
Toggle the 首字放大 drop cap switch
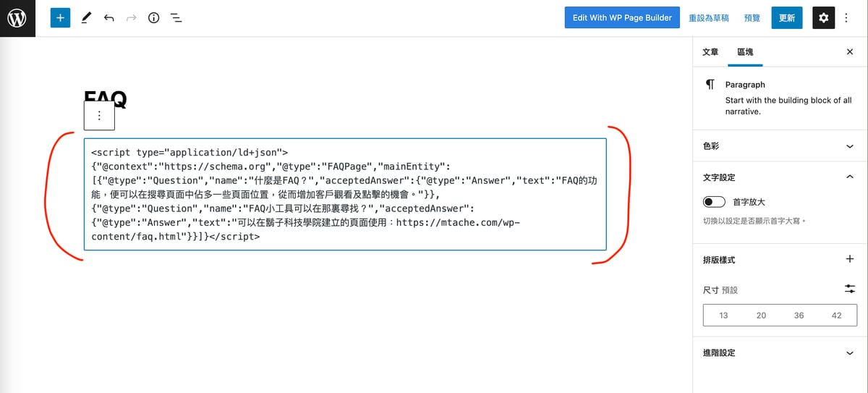[x=714, y=202]
